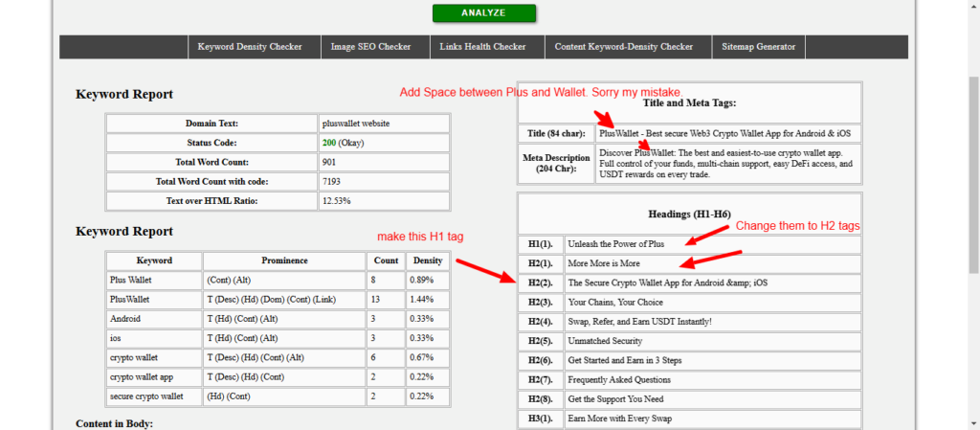
Task: Click 'Meta Description (204 Chr):' label
Action: pos(556,163)
